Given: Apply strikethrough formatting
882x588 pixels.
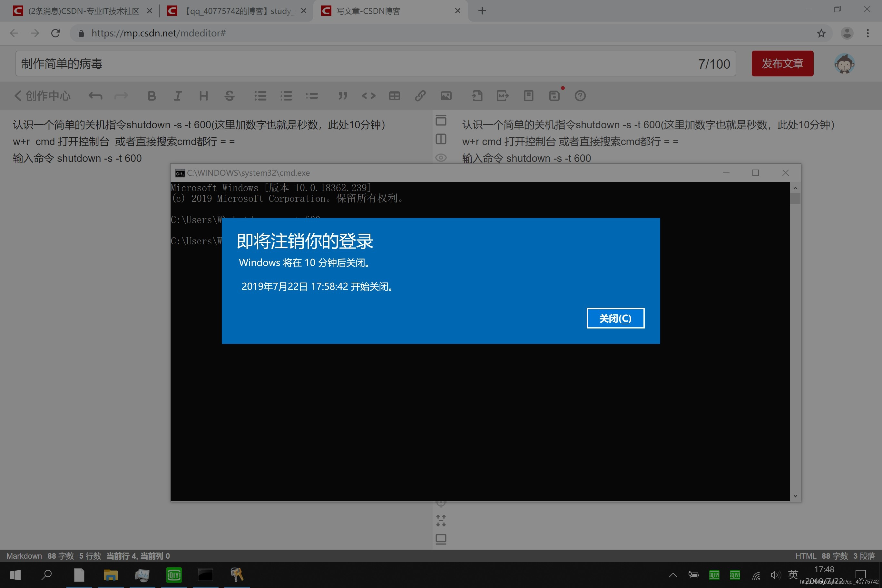Looking at the screenshot, I should [x=230, y=96].
